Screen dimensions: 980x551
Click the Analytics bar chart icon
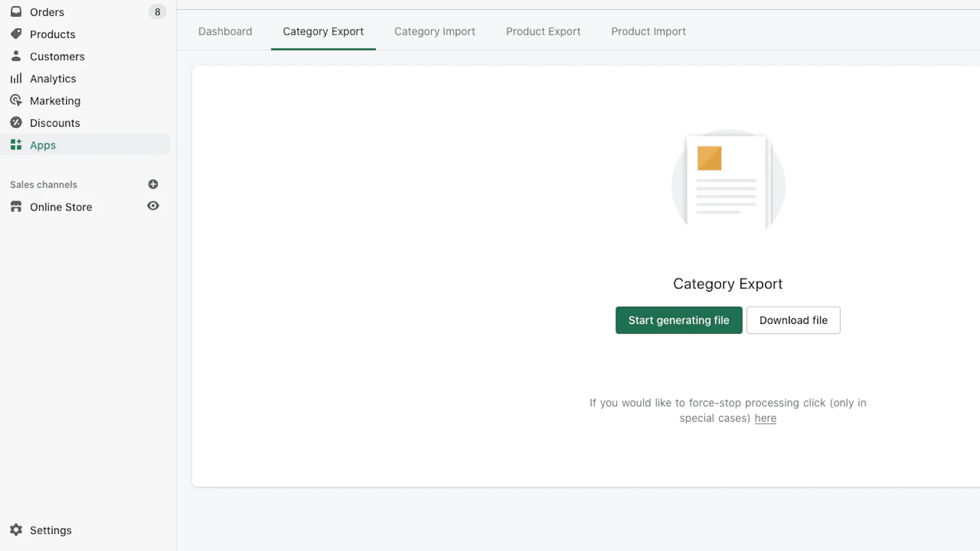(x=16, y=78)
